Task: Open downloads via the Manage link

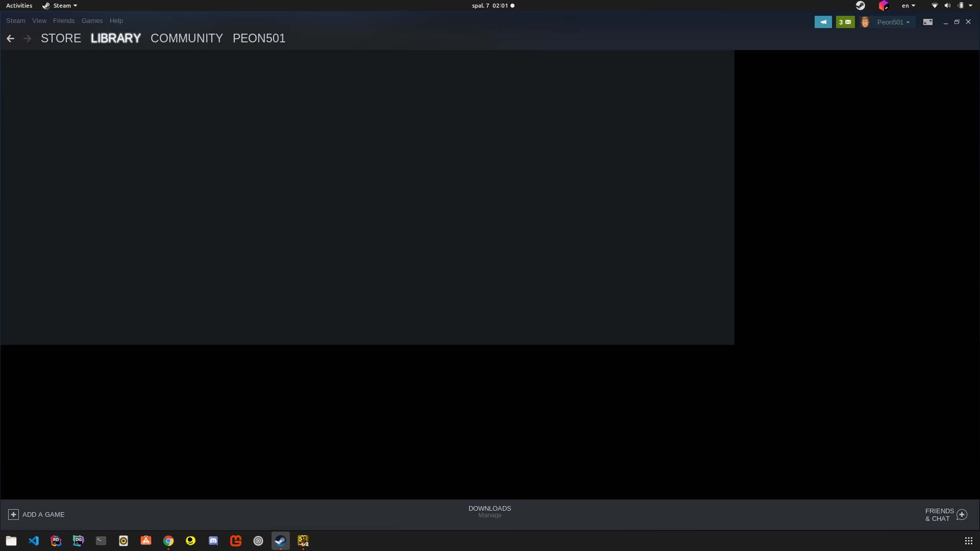Action: click(489, 515)
